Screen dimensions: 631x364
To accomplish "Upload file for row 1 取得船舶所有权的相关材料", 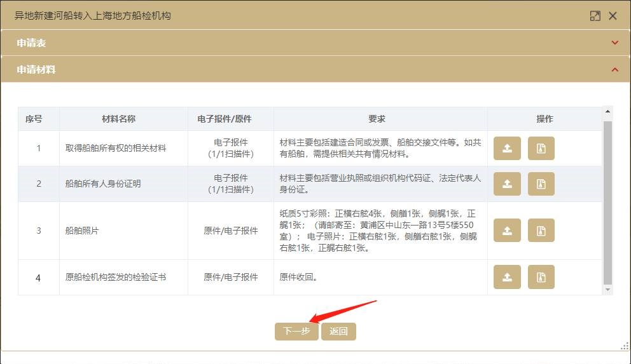I will (507, 148).
